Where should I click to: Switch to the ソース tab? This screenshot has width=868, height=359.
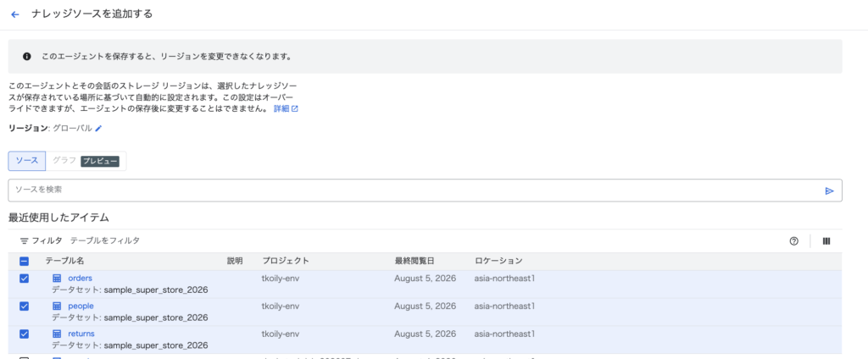[27, 161]
